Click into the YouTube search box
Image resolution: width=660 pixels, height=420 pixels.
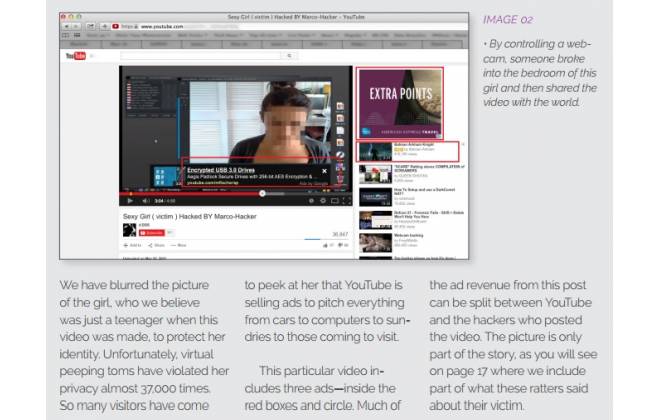coord(201,56)
